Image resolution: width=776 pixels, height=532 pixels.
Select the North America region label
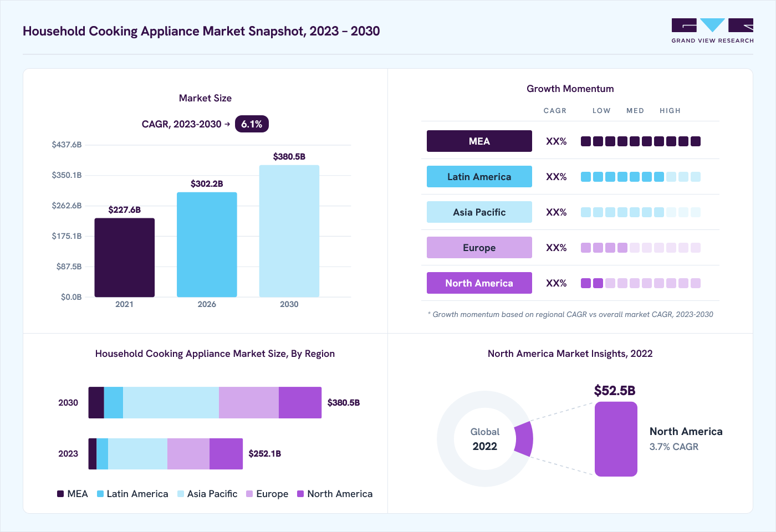[x=479, y=283]
